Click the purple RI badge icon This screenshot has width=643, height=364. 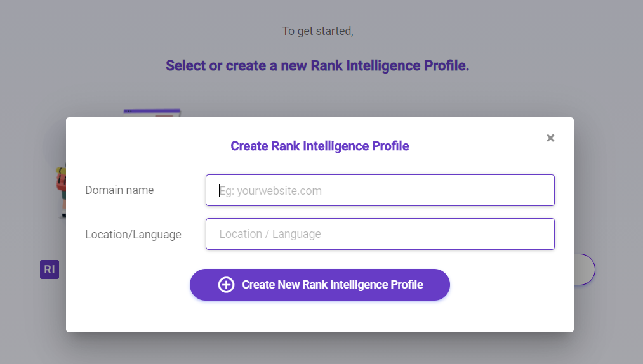pos(49,270)
